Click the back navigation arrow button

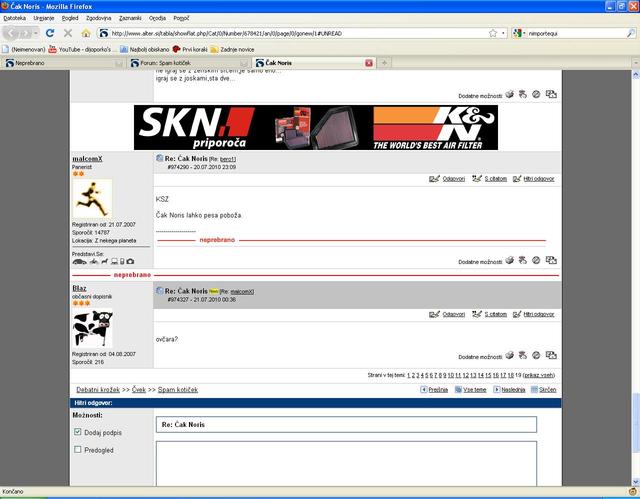(12, 33)
